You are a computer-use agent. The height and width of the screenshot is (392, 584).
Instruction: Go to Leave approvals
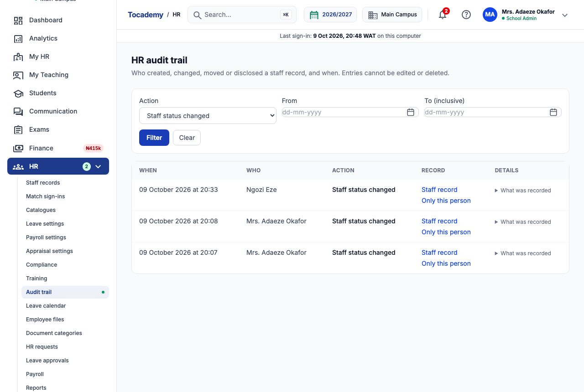(x=47, y=361)
